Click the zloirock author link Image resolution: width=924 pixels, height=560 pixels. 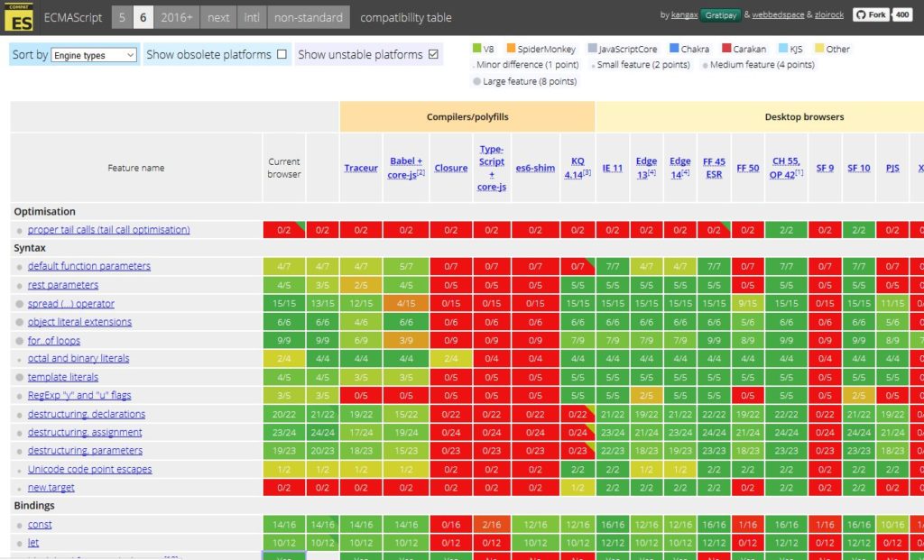tap(829, 14)
